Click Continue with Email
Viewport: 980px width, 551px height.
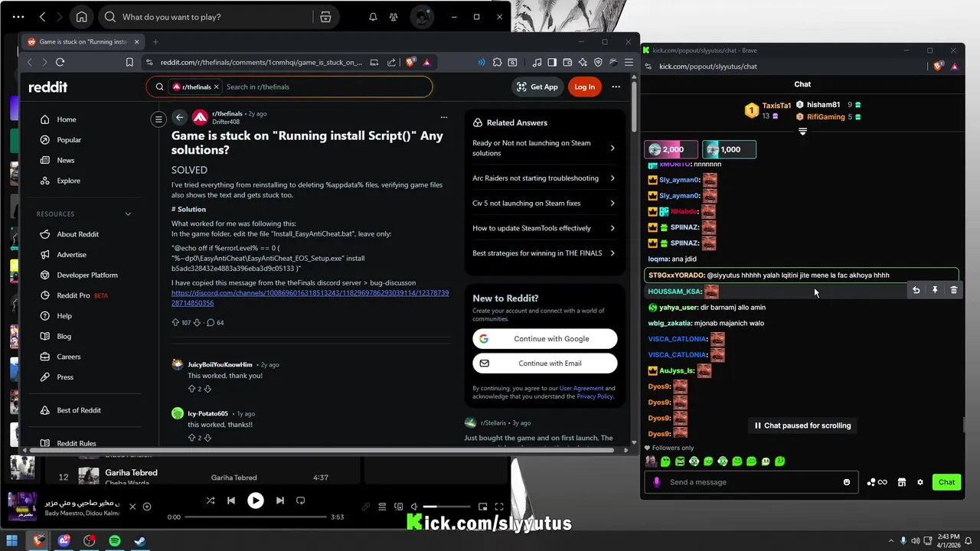(545, 364)
